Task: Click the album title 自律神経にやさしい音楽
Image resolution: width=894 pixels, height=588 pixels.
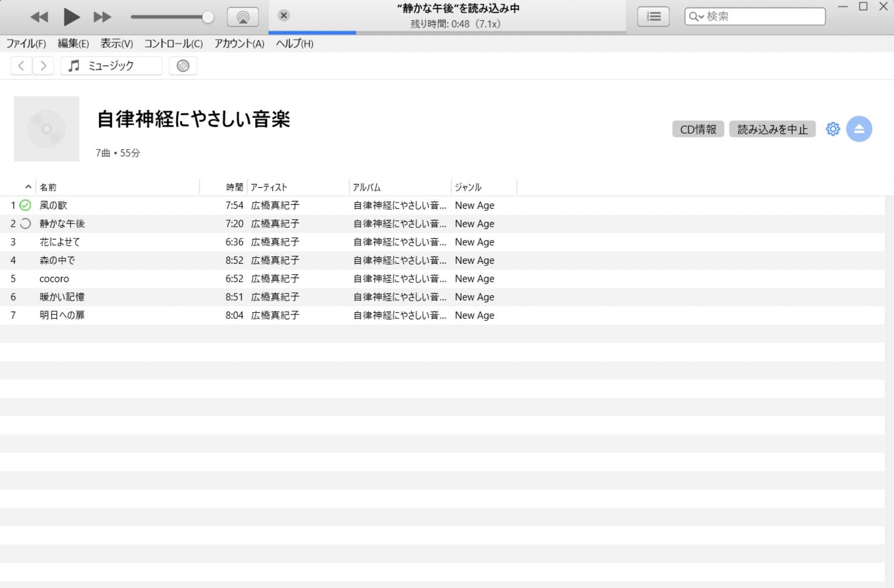Action: 194,119
